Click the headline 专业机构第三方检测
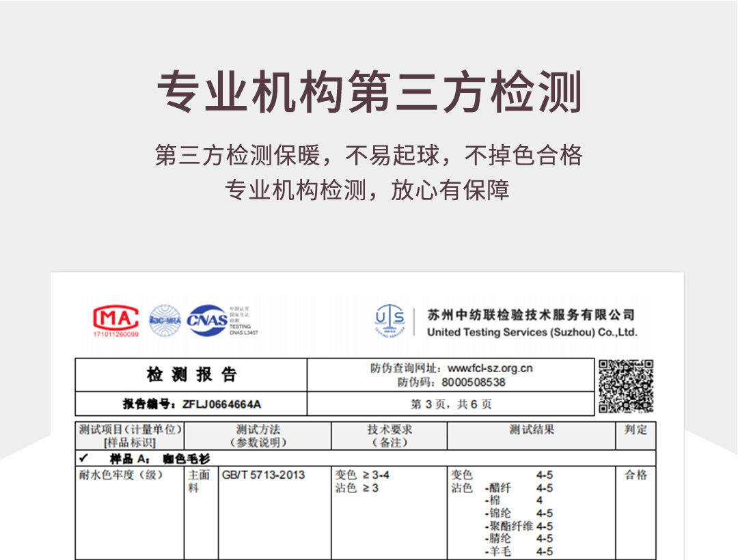This screenshot has height=560, width=738. 370,92
